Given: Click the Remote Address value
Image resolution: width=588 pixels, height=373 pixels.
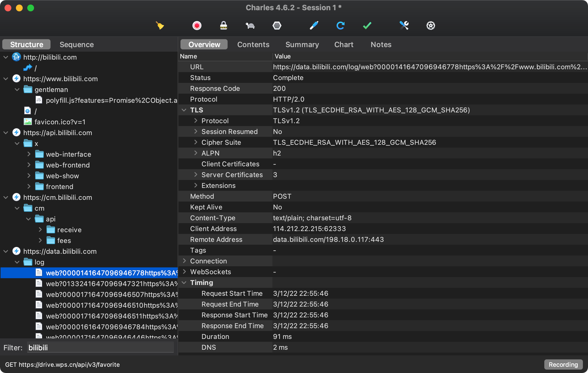Looking at the screenshot, I should click(x=328, y=239).
